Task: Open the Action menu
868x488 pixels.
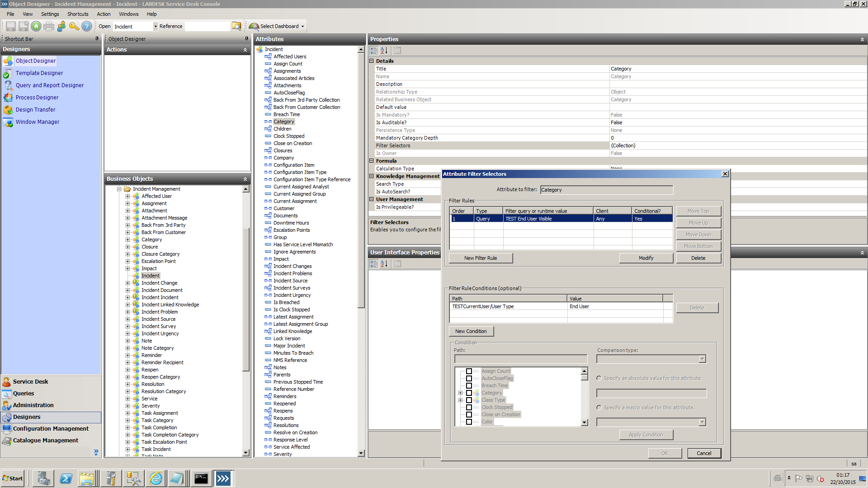Action: tap(104, 14)
